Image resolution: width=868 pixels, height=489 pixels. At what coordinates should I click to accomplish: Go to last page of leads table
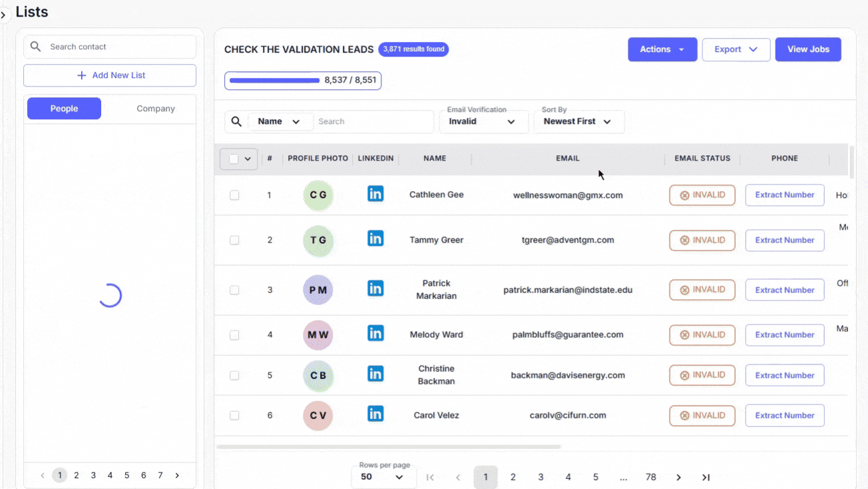tap(706, 477)
